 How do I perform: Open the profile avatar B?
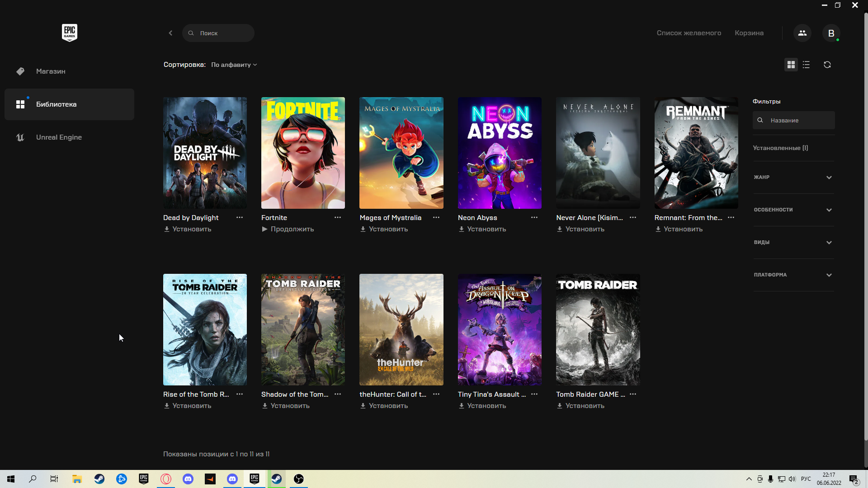coord(831,33)
